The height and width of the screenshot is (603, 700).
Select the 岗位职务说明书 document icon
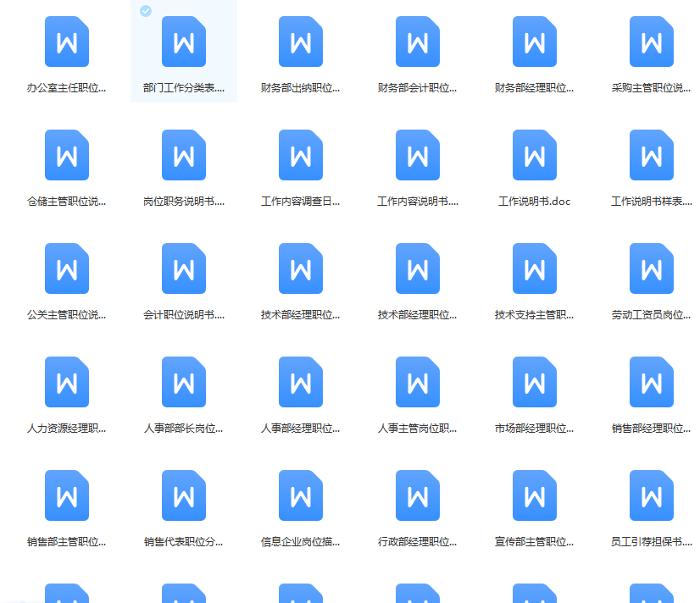coord(184,155)
